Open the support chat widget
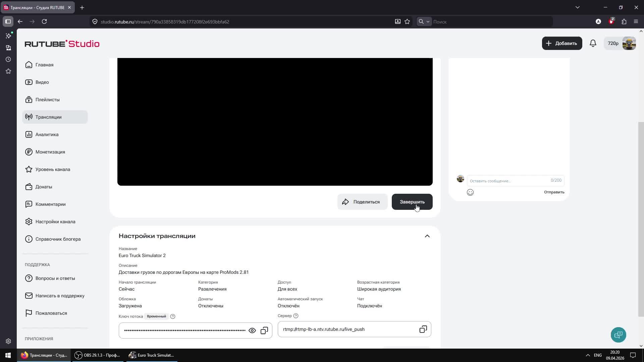Image resolution: width=644 pixels, height=362 pixels. (x=618, y=335)
